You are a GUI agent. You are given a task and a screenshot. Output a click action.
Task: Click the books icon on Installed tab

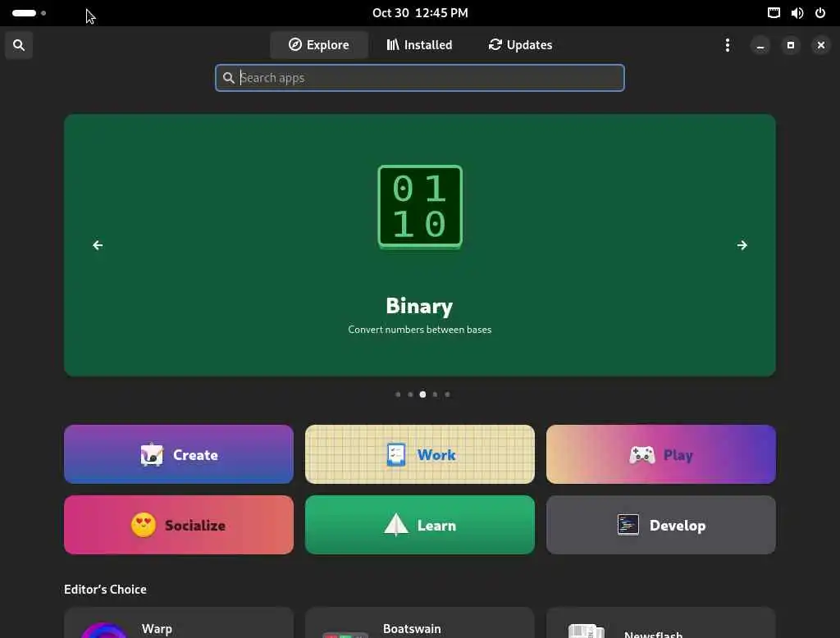coord(393,44)
